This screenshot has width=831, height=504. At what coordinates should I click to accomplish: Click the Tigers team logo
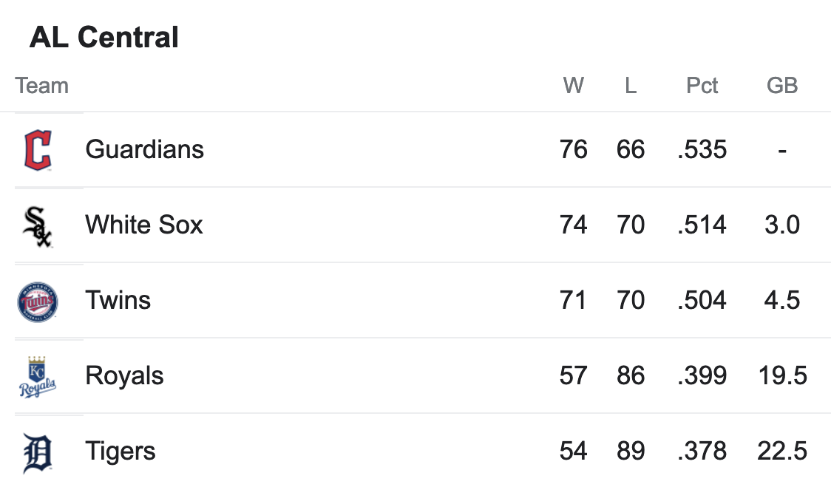tap(38, 453)
